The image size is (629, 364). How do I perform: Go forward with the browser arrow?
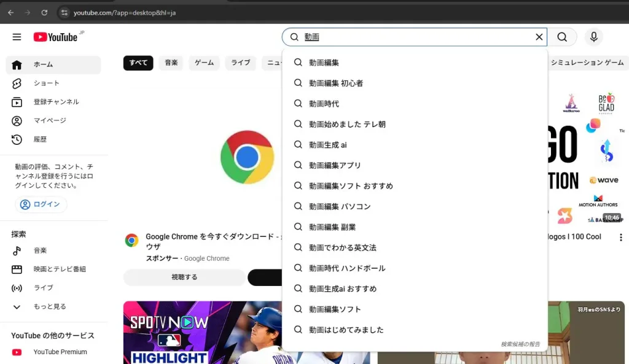click(x=27, y=12)
